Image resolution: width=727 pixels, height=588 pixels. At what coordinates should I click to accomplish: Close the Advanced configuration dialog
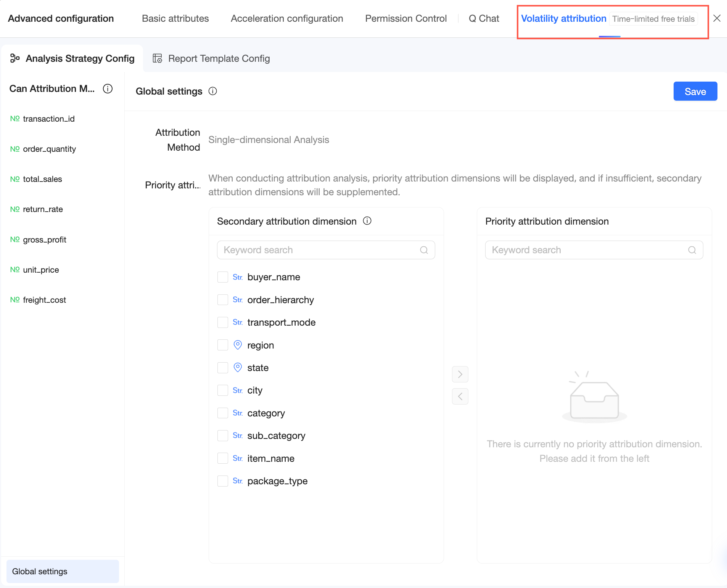pyautogui.click(x=717, y=18)
